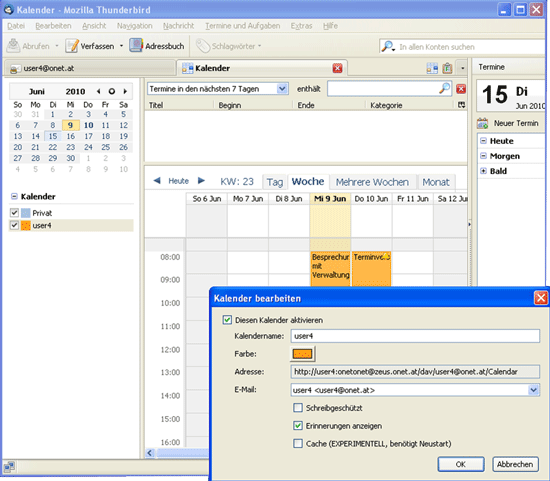This screenshot has height=481, width=550.
Task: Click the Abrufen mail icon
Action: [x=13, y=46]
